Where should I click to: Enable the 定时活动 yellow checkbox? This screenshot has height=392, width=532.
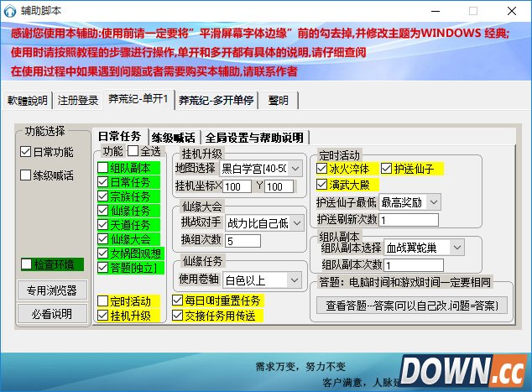[x=103, y=301]
